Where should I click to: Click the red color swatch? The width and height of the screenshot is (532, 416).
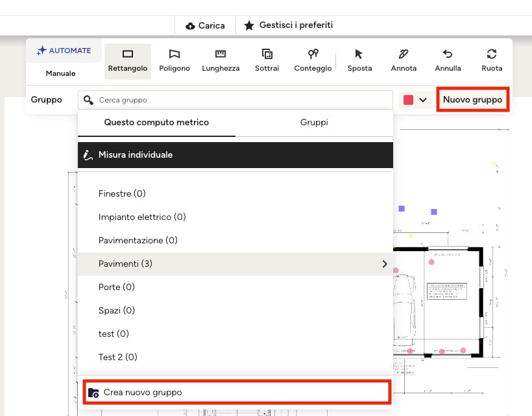tap(409, 100)
